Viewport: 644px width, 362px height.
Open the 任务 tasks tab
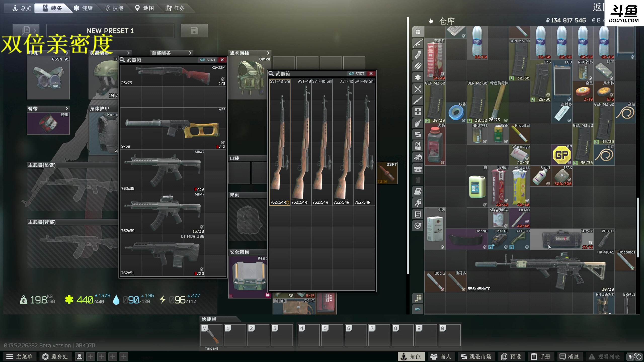(x=175, y=8)
